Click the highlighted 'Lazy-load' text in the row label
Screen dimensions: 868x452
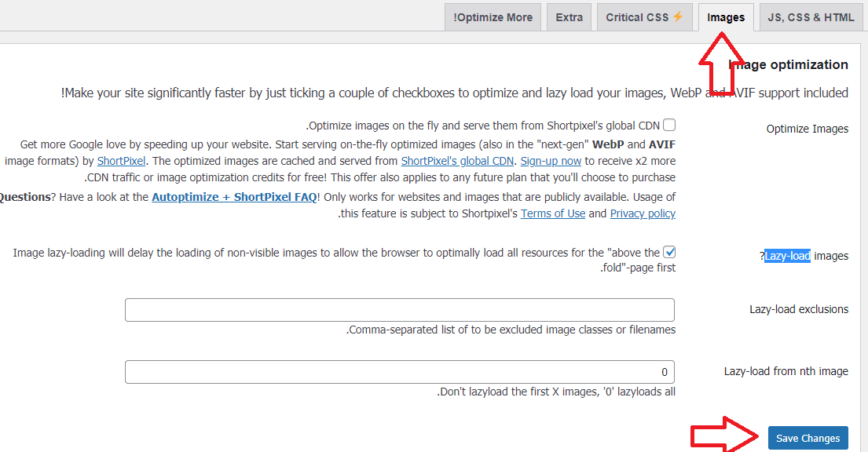(788, 256)
